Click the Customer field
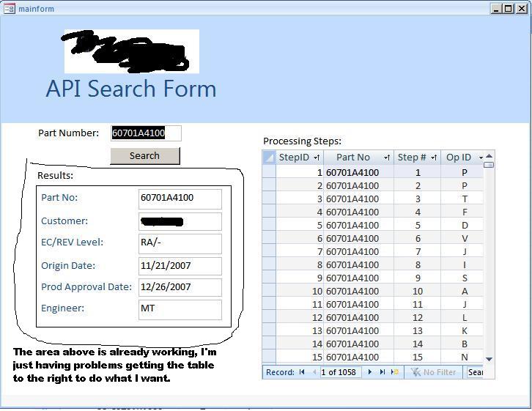This screenshot has height=411, width=532. click(180, 222)
